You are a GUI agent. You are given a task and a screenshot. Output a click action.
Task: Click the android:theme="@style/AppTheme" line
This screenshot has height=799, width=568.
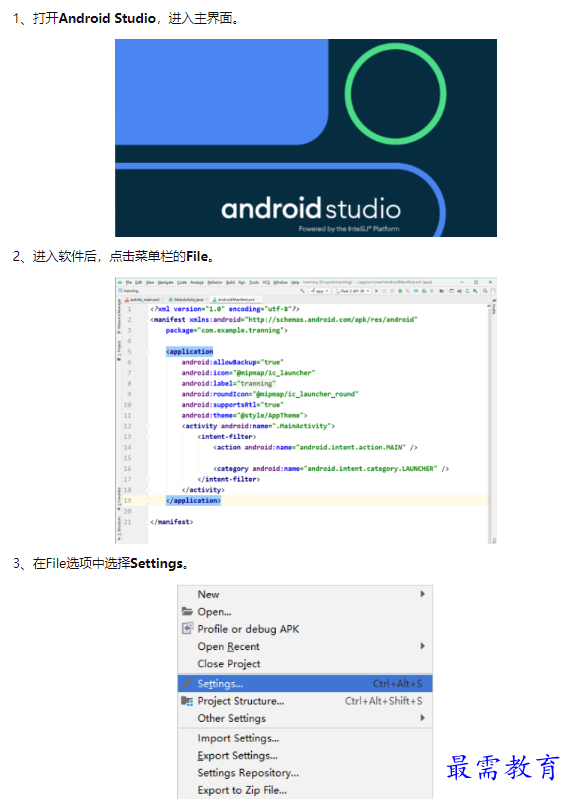pyautogui.click(x=245, y=415)
